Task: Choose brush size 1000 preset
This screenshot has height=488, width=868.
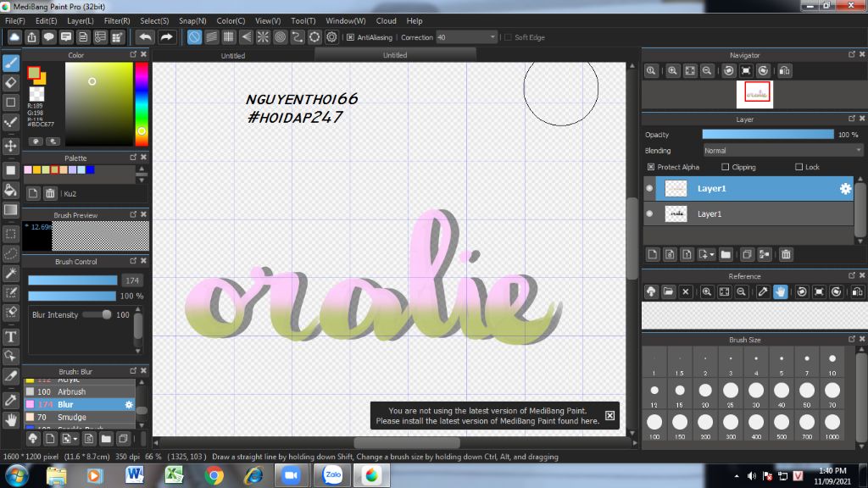Action: click(x=832, y=423)
